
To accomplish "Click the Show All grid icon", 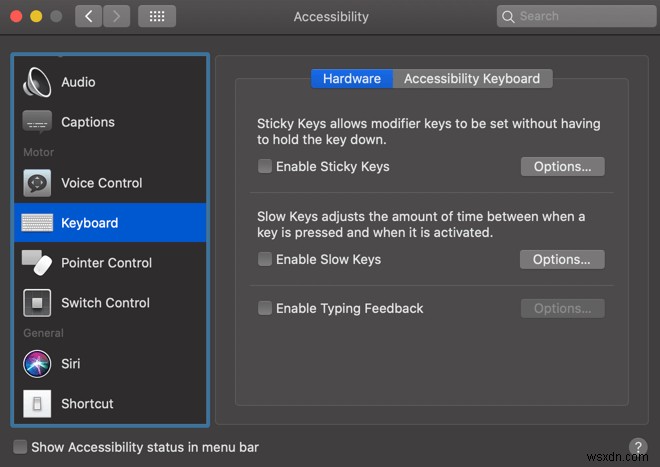I will [157, 16].
